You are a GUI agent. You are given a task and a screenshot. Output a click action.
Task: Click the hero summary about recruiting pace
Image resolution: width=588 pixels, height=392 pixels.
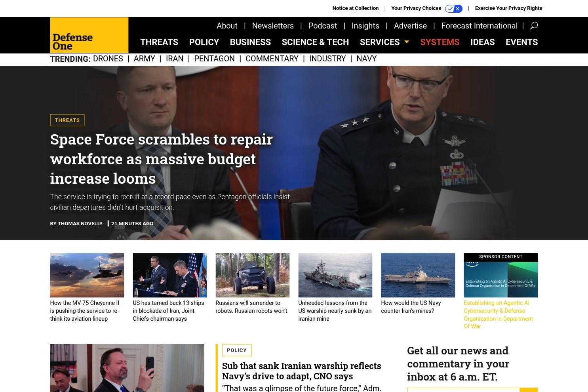pyautogui.click(x=169, y=202)
